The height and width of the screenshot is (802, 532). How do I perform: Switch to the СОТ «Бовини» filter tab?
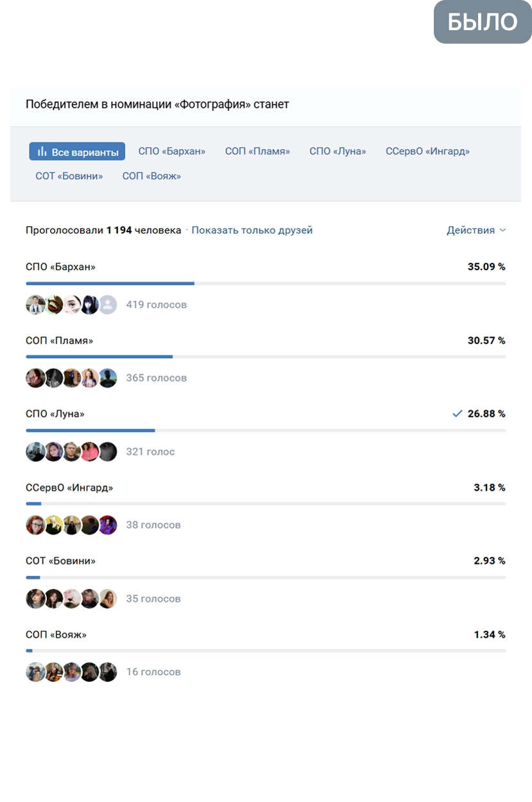(69, 176)
